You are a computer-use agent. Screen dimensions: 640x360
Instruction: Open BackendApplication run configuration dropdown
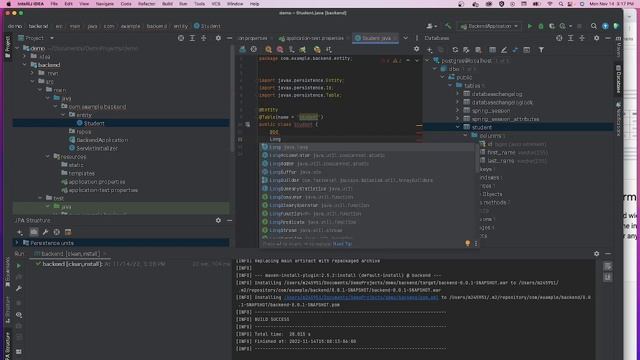coord(489,26)
